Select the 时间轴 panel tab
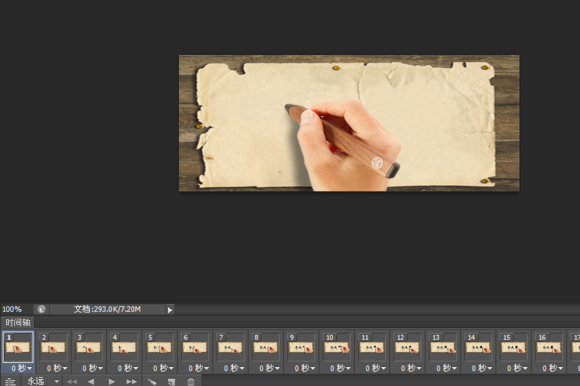The height and width of the screenshot is (386, 580). click(x=17, y=322)
